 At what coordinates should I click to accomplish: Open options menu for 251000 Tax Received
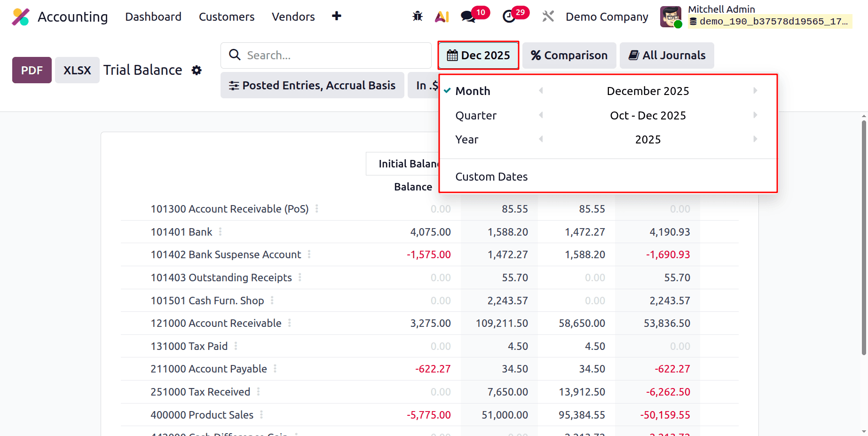(258, 391)
